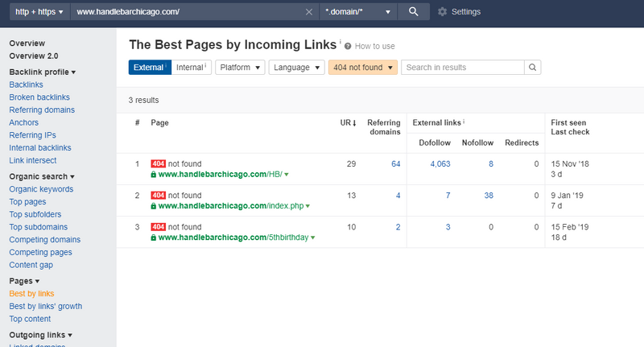This screenshot has width=644, height=347.
Task: Click the red 404 badge in row 1
Action: (158, 164)
